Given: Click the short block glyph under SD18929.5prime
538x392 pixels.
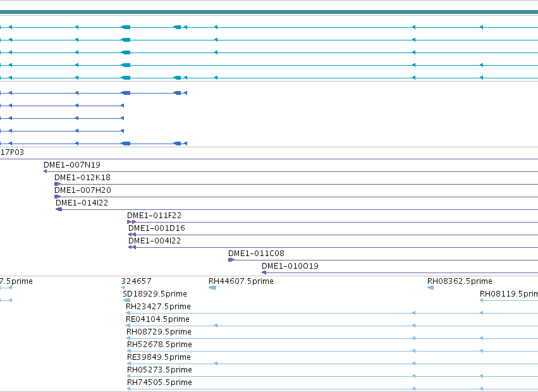Looking at the screenshot, I should [x=126, y=300].
